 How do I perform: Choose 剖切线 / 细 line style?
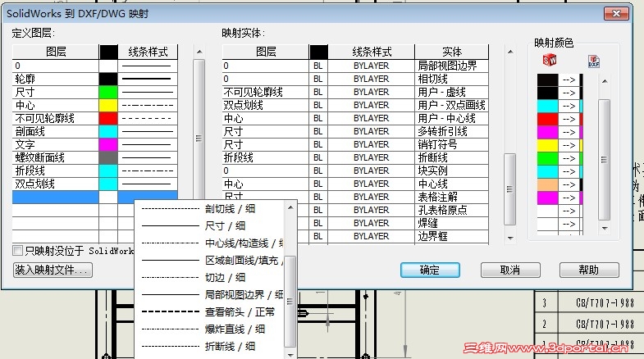coord(209,209)
